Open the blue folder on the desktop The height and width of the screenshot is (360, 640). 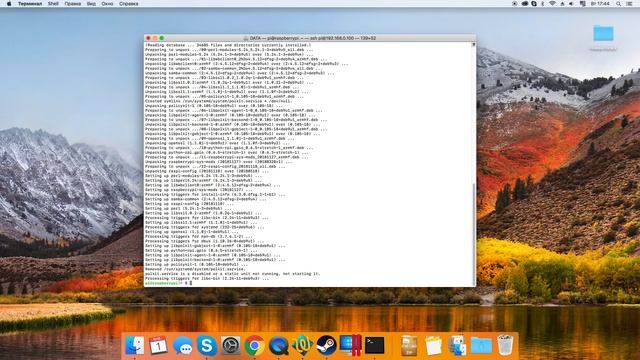[x=603, y=33]
